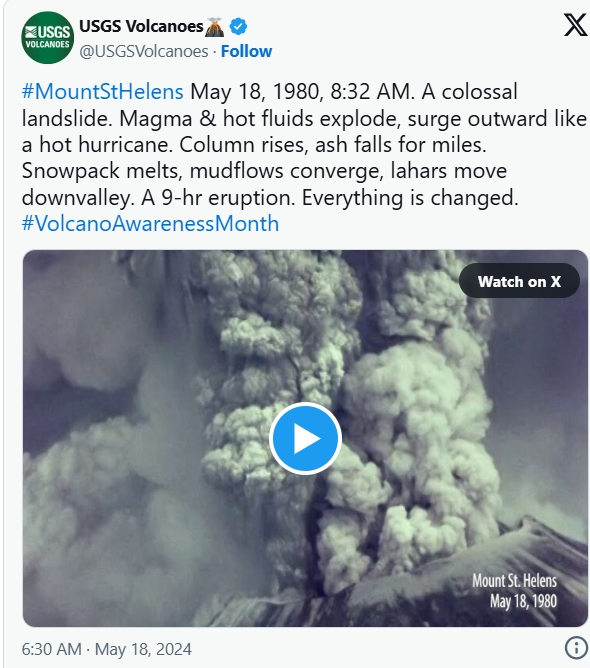Click the volcano emoji beside the name
590x668 pixels.
click(x=214, y=27)
